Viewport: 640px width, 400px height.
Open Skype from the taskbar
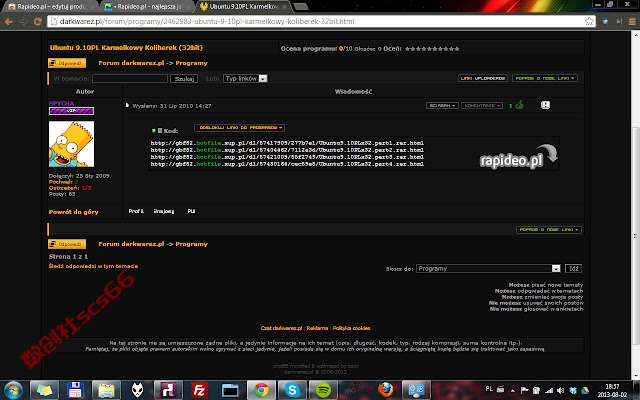pyautogui.click(x=292, y=390)
